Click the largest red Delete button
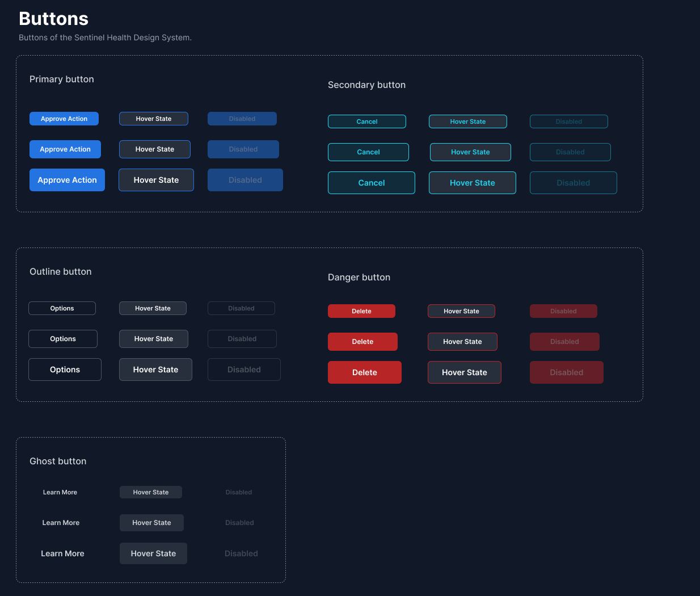 pyautogui.click(x=365, y=372)
